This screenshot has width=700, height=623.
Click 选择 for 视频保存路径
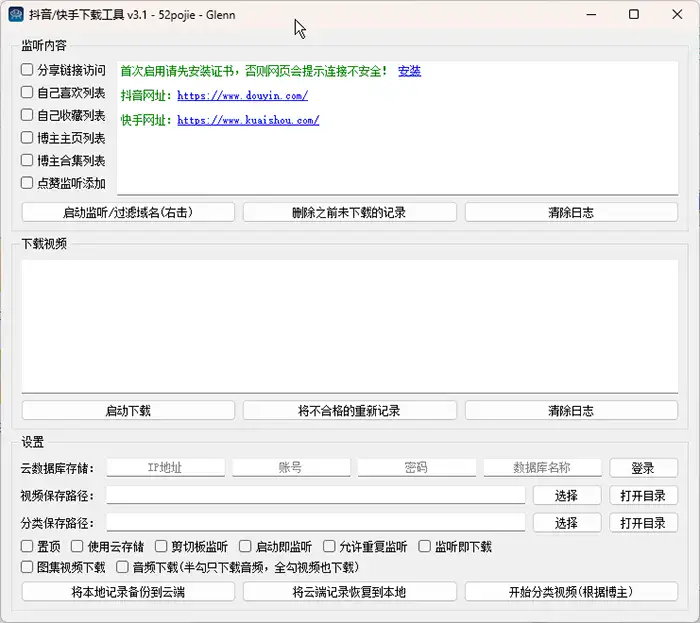(x=567, y=495)
